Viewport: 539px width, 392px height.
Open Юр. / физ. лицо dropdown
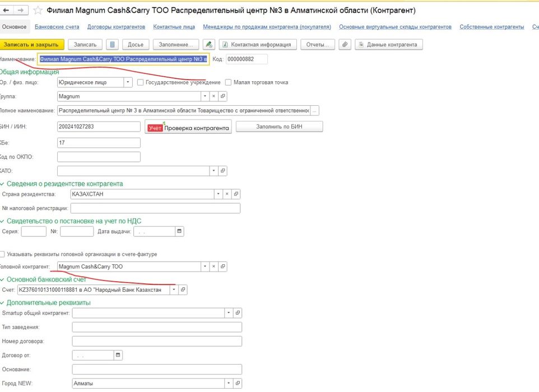[128, 82]
